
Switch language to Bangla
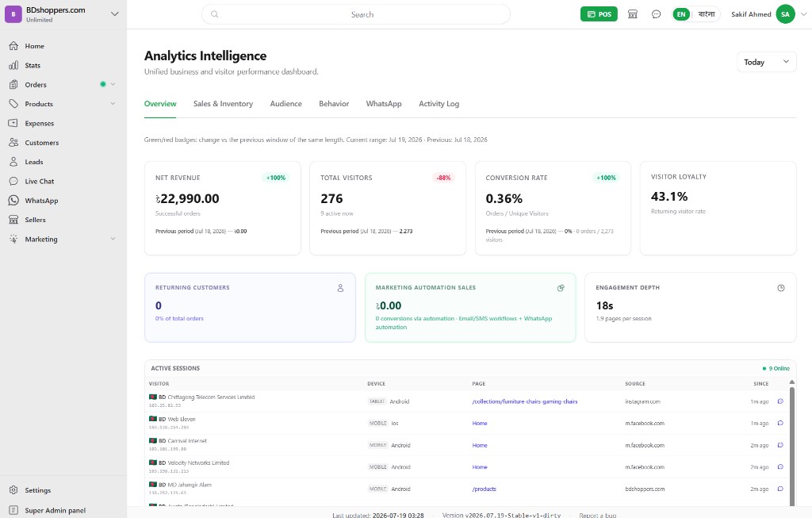pos(707,14)
